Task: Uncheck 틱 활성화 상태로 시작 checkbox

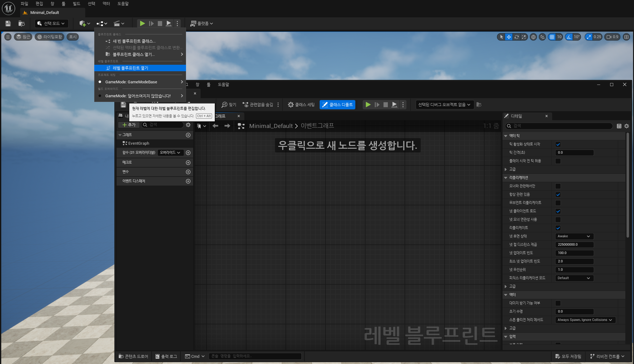Action: (558, 144)
